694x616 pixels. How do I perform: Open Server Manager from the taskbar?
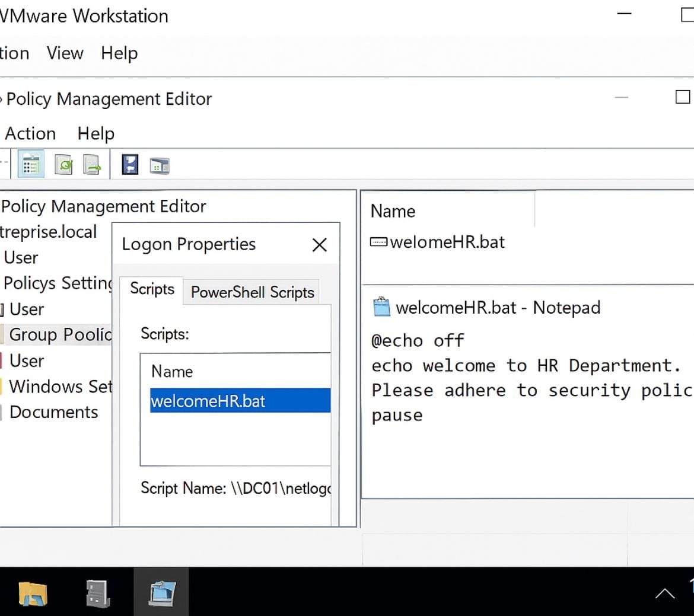click(x=97, y=593)
